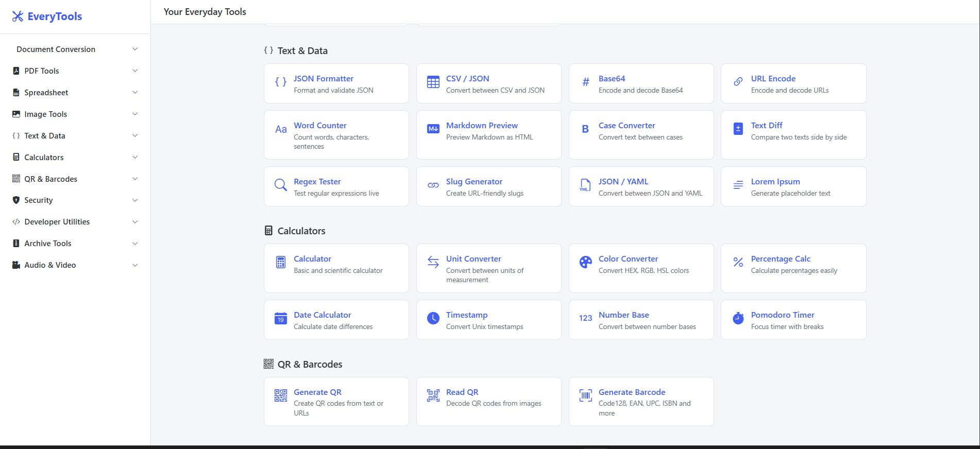This screenshot has height=449, width=980.
Task: Open the Audio & Video sidebar menu
Action: click(75, 265)
